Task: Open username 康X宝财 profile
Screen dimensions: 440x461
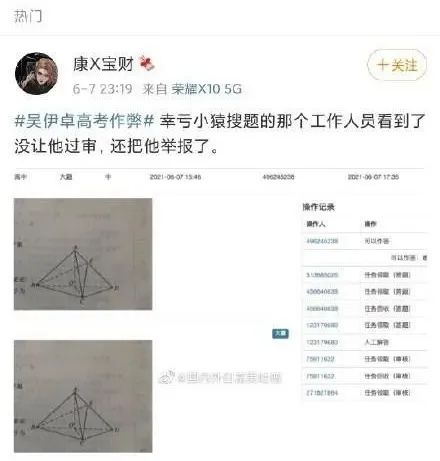Action: 103,64
